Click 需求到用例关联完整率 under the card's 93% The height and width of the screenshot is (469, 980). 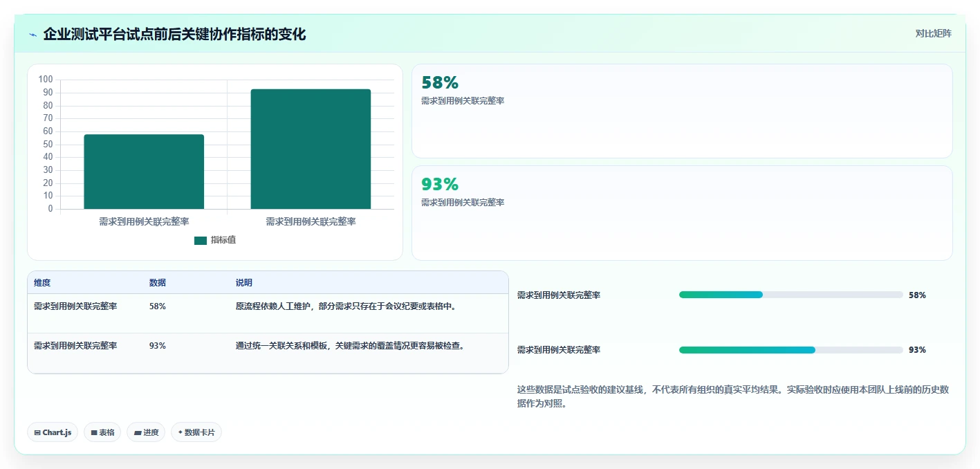click(x=463, y=203)
